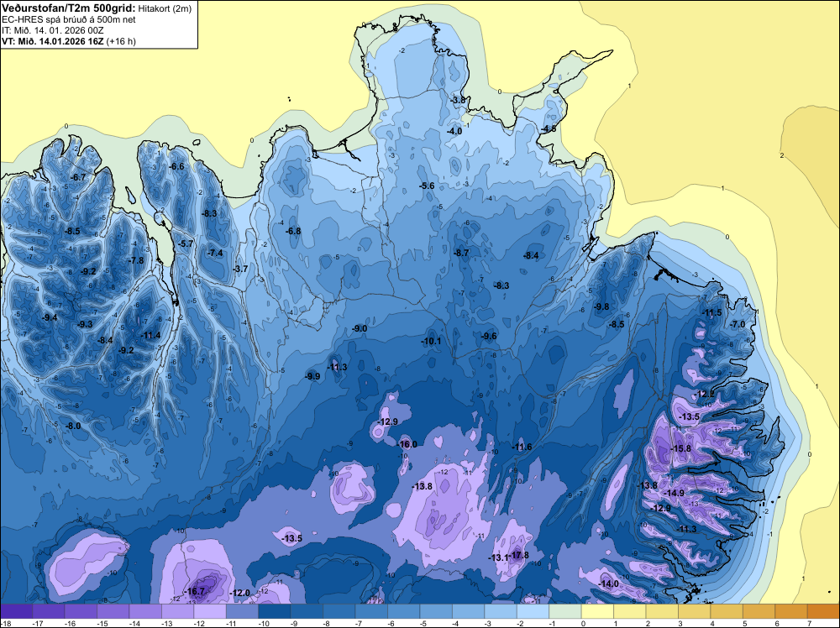Click the -11.4 temperature label
840x628 pixels.
point(150,335)
